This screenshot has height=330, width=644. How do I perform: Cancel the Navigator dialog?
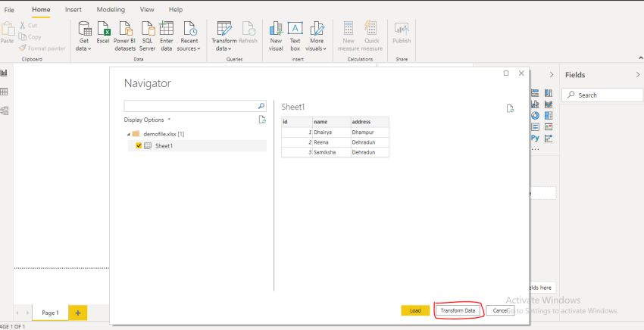[500, 311]
